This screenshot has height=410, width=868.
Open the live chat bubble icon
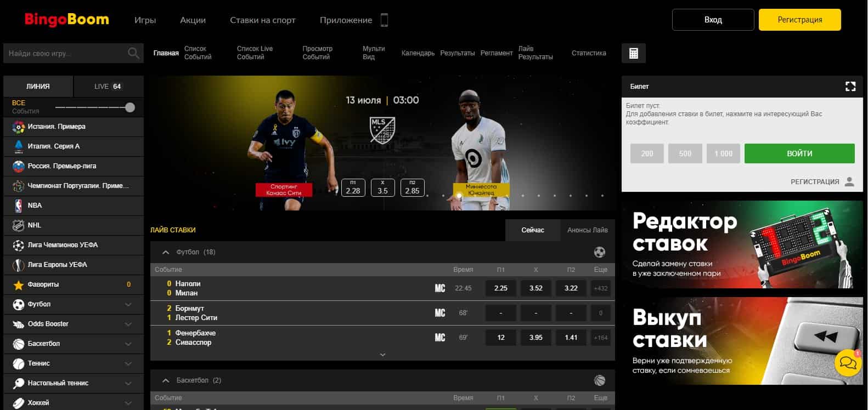pyautogui.click(x=848, y=363)
